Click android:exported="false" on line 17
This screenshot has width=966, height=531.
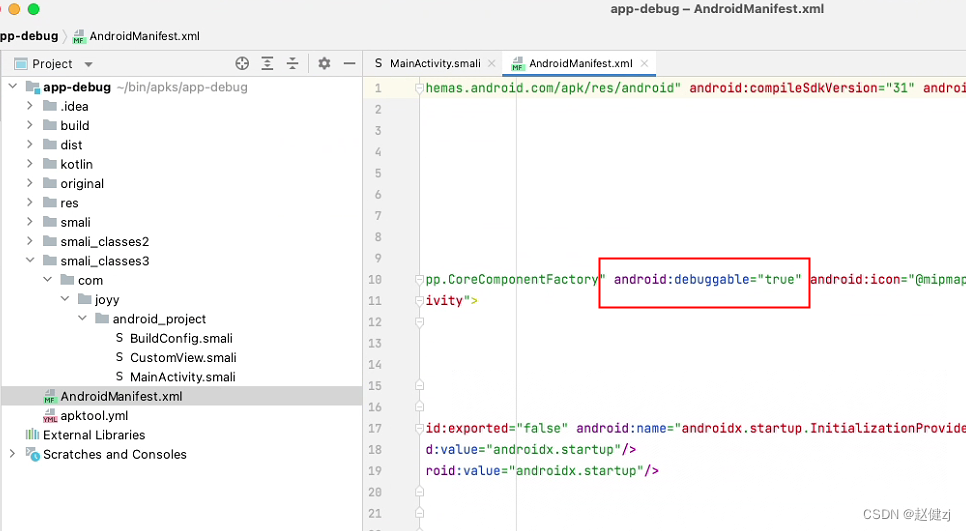coord(497,428)
